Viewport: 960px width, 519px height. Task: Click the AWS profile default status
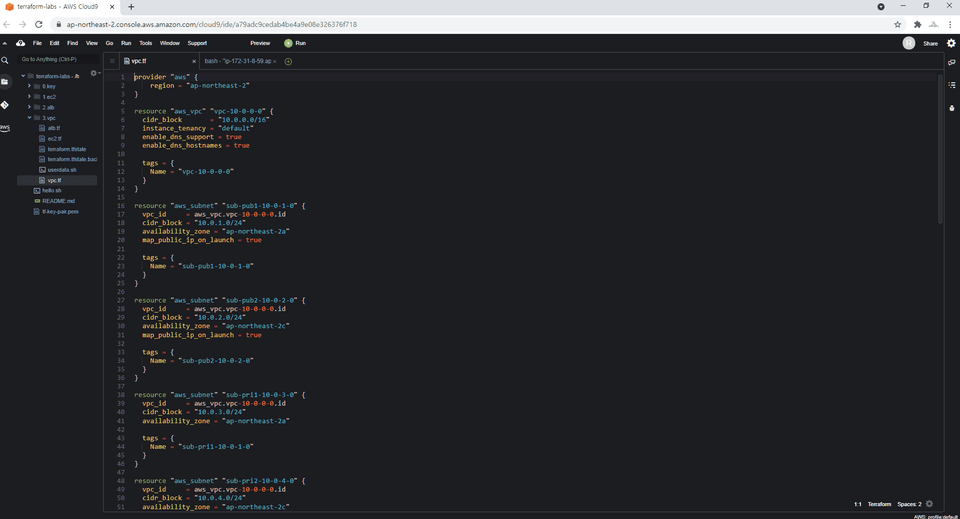coord(936,516)
